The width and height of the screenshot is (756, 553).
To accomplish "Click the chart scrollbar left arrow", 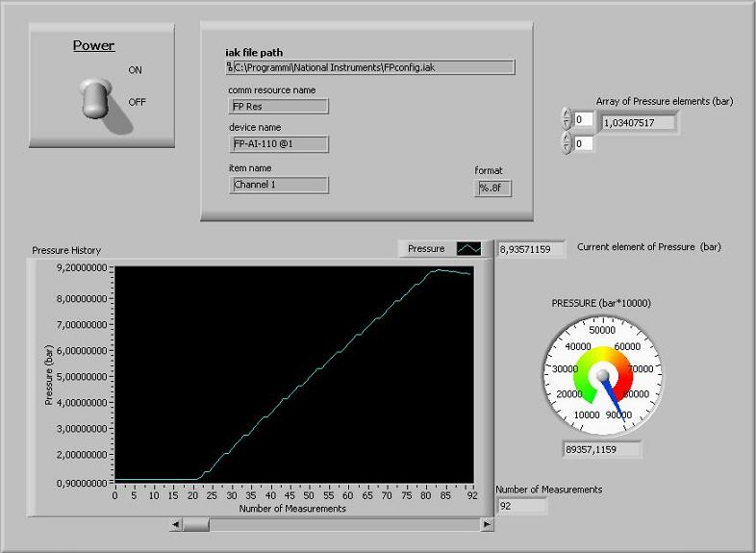I will pos(175,524).
